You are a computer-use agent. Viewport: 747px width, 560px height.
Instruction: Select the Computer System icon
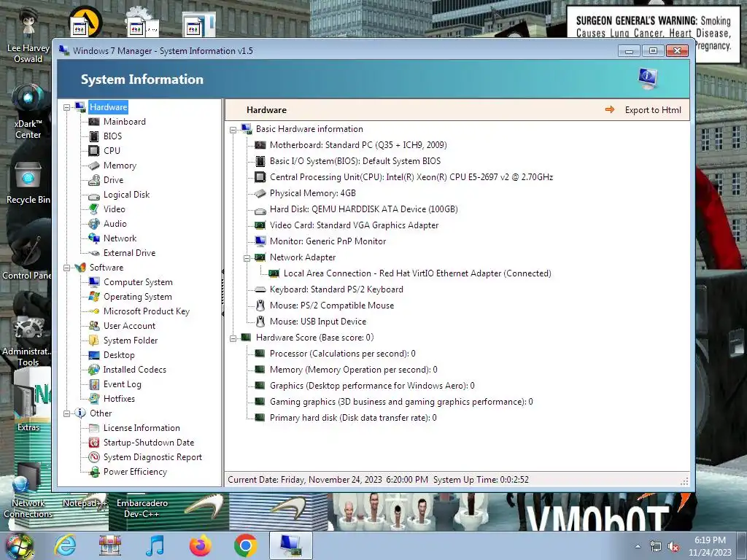point(94,282)
